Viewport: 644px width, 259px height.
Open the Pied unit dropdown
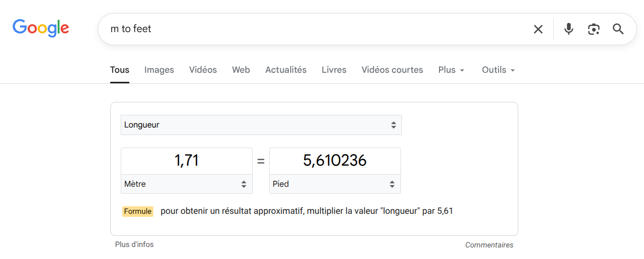point(335,184)
